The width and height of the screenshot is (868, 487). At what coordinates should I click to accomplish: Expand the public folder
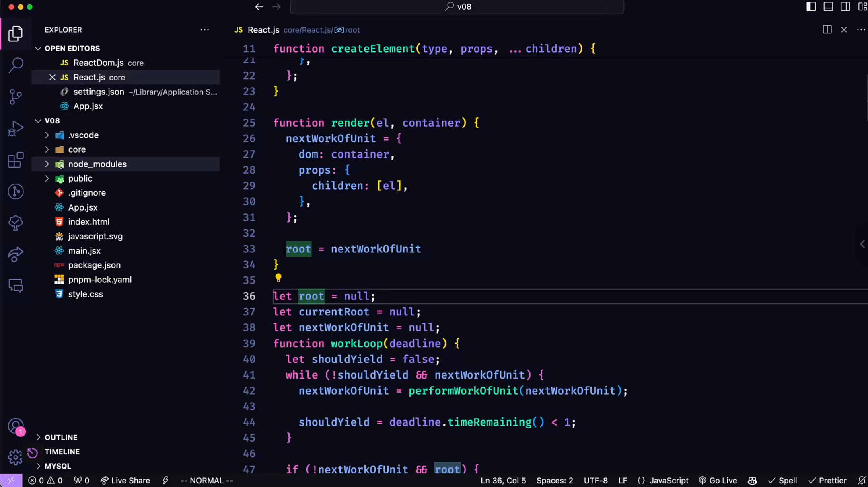[x=47, y=178]
